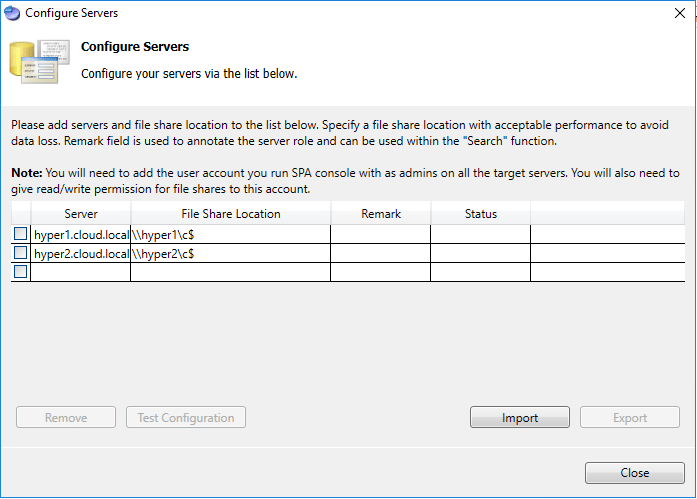
Task: Click the Close button at bottom
Action: (x=635, y=473)
